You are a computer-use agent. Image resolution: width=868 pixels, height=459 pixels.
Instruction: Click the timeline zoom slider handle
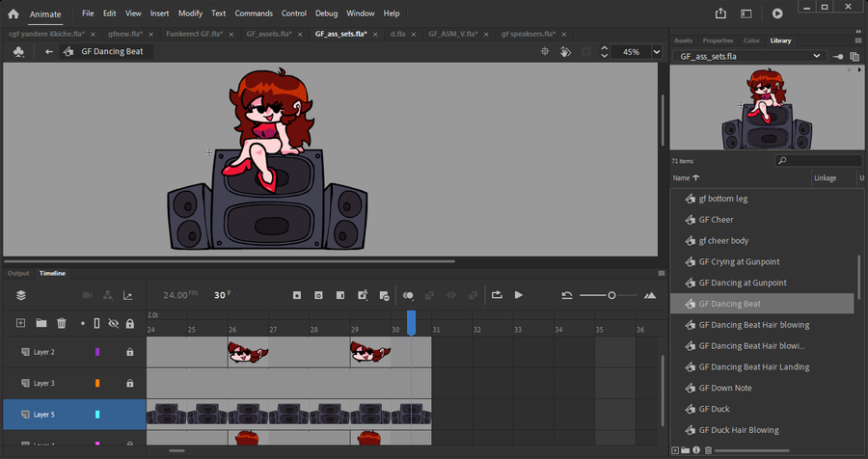tap(611, 295)
